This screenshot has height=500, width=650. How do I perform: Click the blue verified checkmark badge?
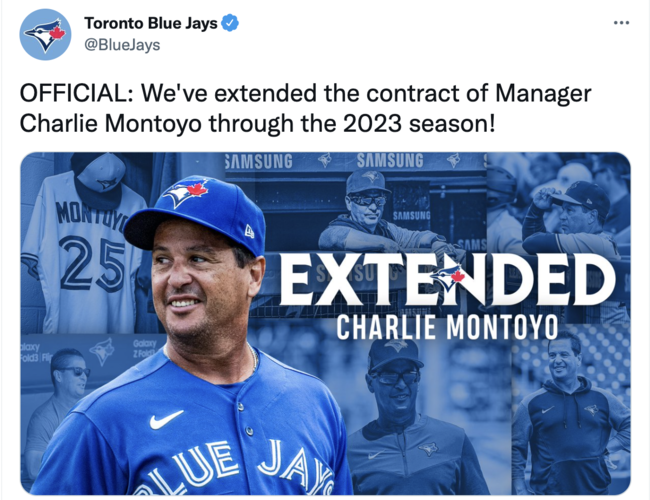coord(231,24)
